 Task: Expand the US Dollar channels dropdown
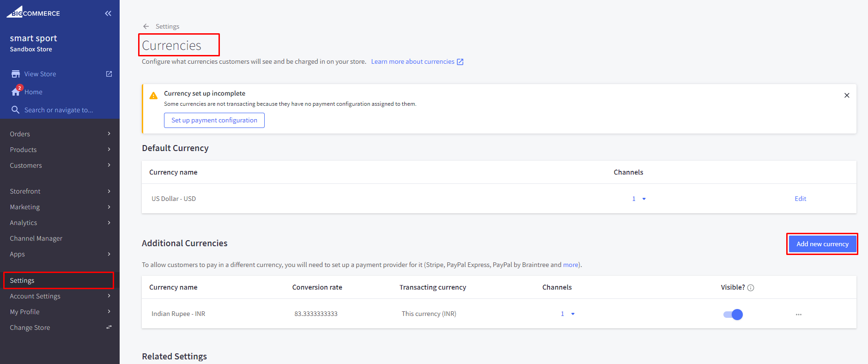point(643,199)
